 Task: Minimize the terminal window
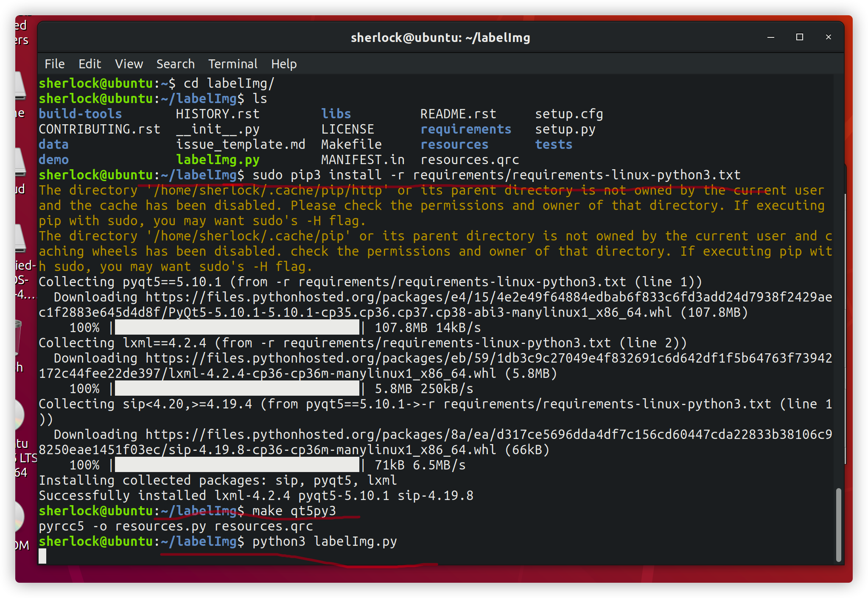pyautogui.click(x=770, y=37)
